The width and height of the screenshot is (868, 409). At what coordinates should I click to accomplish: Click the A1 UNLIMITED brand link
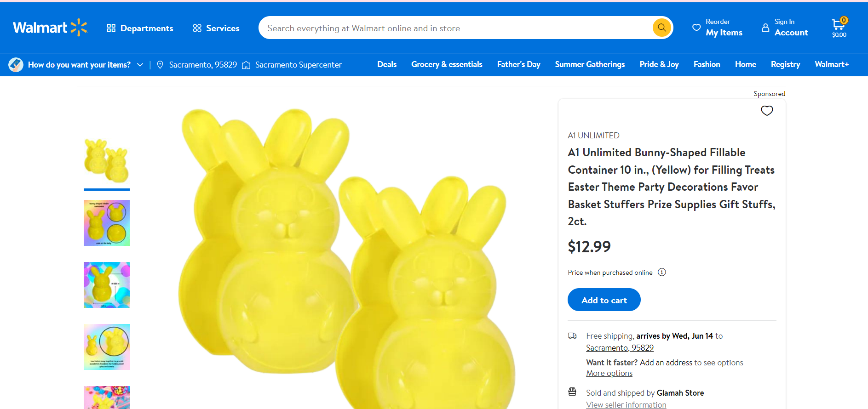[593, 136]
